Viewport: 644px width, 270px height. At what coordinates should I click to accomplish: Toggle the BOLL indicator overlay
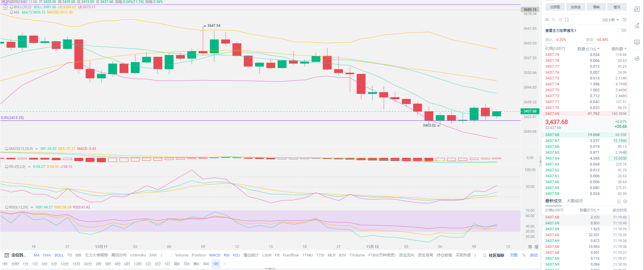tap(59, 255)
